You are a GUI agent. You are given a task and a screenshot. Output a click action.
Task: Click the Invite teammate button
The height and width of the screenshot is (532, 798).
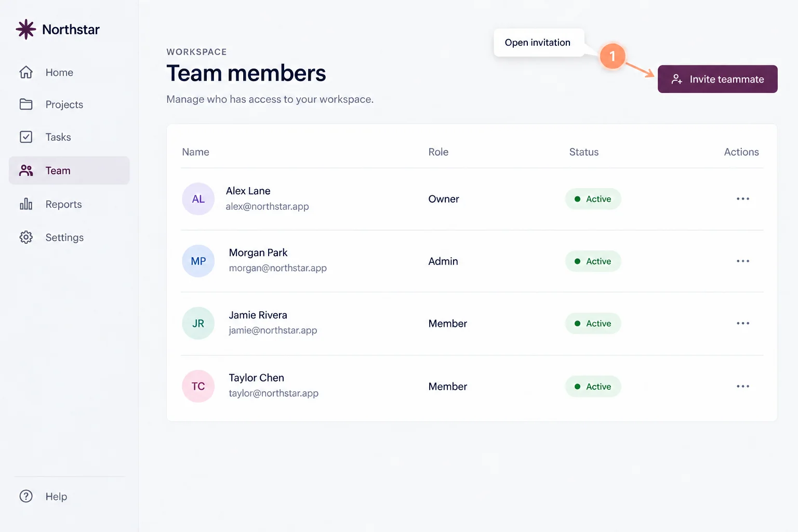[x=717, y=79]
